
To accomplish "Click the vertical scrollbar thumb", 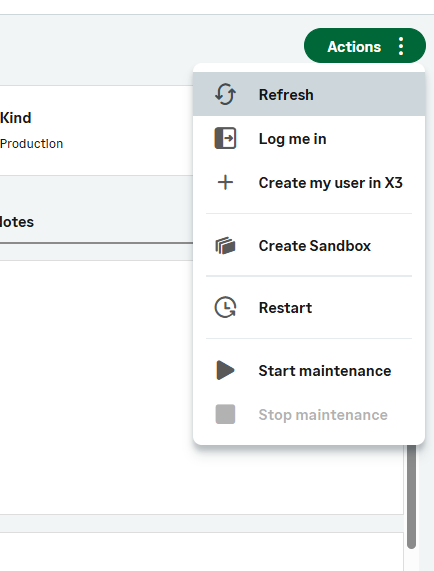I will (411, 496).
